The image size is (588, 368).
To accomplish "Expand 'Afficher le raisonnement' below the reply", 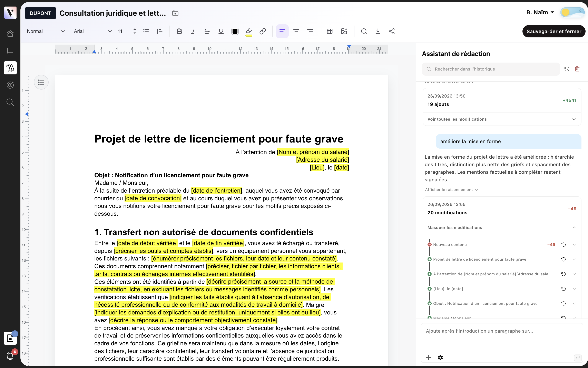I will [x=451, y=190].
